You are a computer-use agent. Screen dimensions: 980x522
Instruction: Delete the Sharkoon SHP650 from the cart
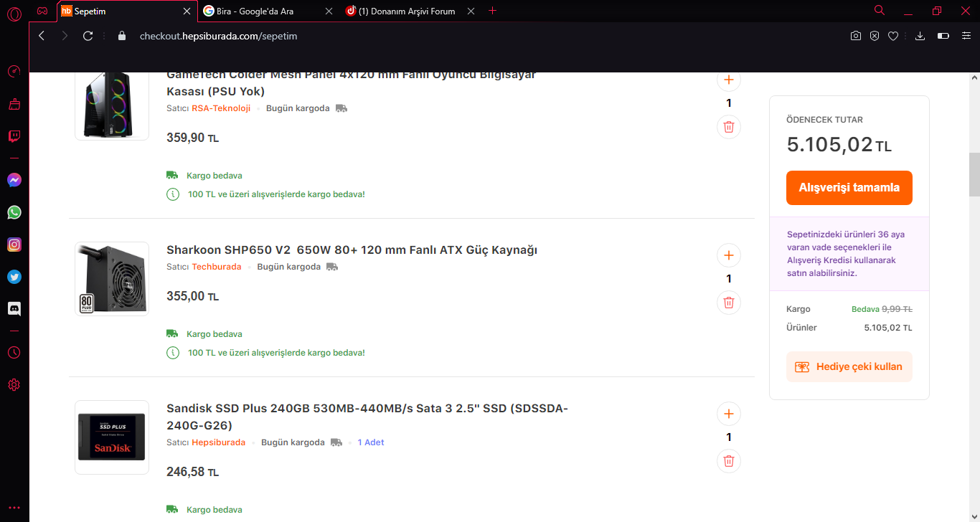pyautogui.click(x=729, y=303)
